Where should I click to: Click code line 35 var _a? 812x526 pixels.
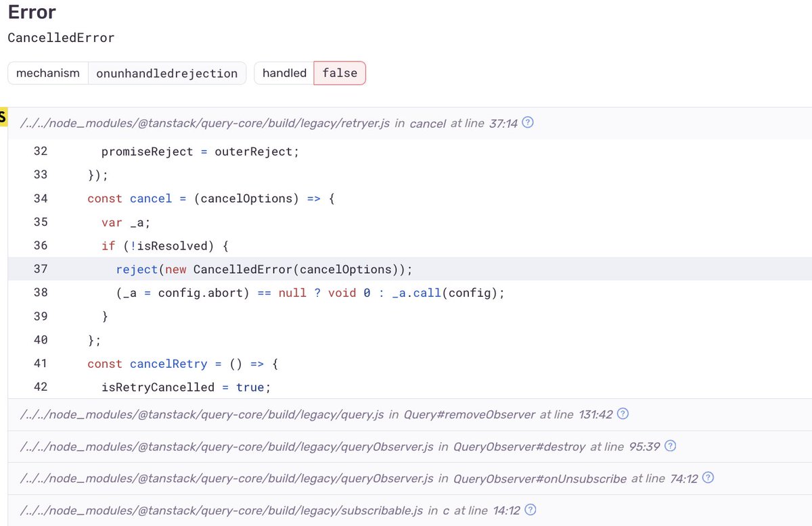[410, 222]
